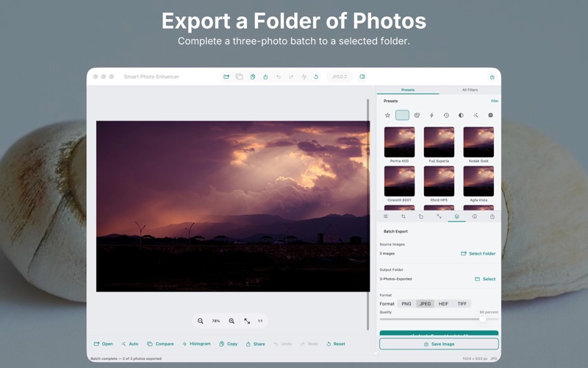
Task: Open the crop tool panel tab
Action: point(403,216)
